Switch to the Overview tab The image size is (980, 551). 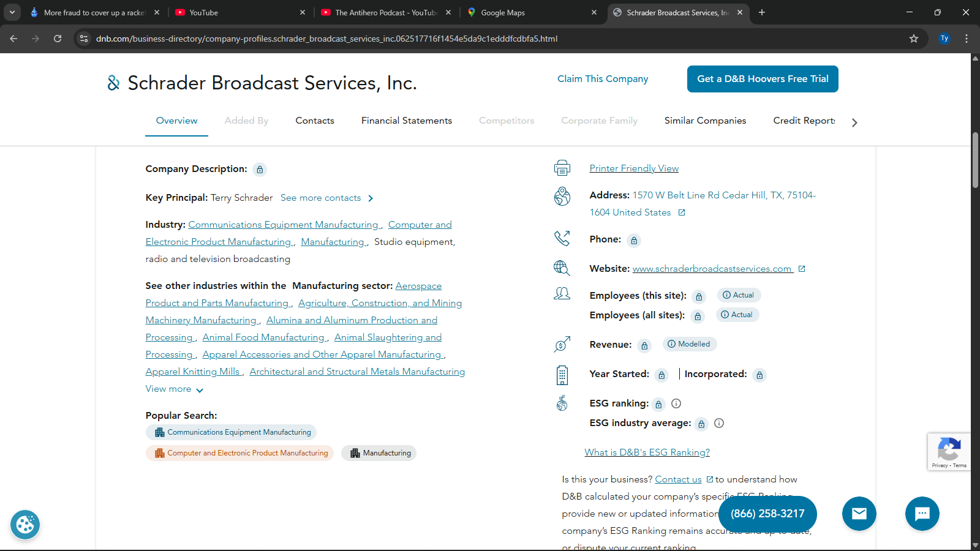pyautogui.click(x=176, y=121)
